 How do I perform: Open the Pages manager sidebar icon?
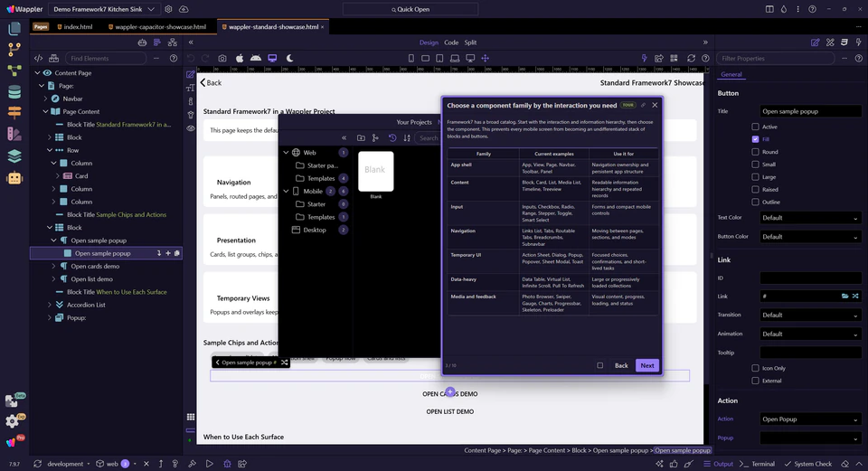coord(14,28)
